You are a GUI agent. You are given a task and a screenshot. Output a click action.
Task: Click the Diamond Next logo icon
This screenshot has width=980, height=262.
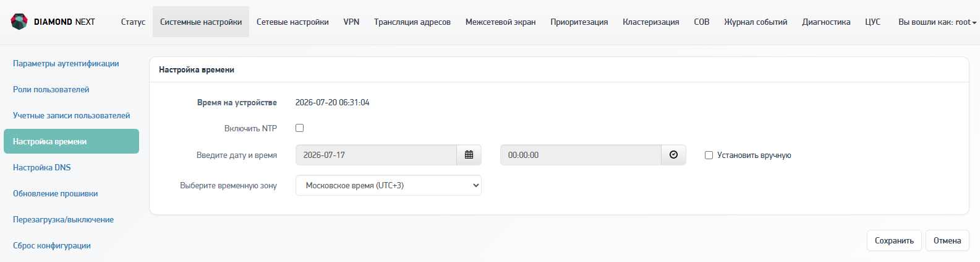pos(19,22)
